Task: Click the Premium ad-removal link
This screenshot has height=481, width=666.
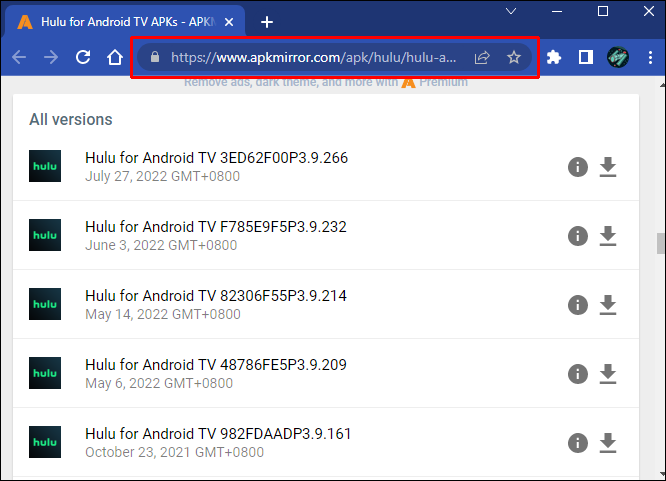Action: pyautogui.click(x=326, y=82)
